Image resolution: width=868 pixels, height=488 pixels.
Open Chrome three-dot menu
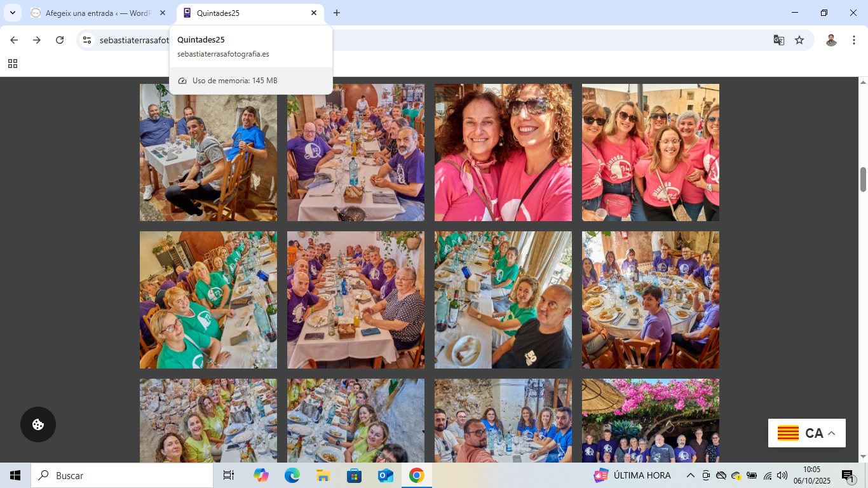coord(854,40)
